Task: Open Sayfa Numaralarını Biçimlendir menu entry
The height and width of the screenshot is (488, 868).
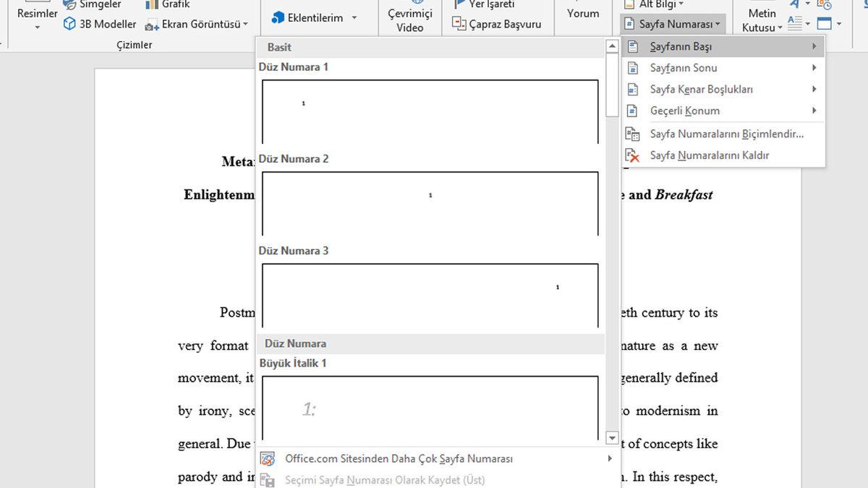Action: coord(726,134)
